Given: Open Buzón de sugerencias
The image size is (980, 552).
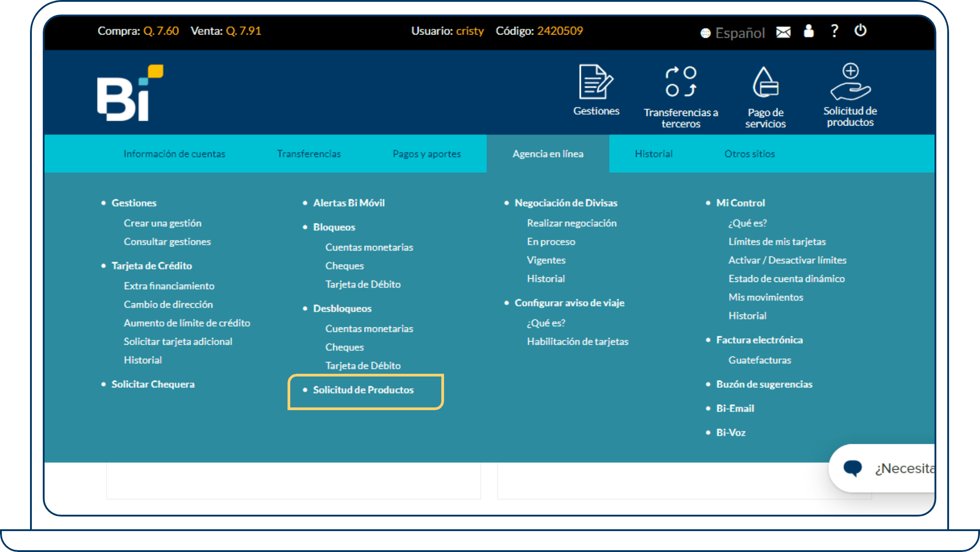Looking at the screenshot, I should point(764,384).
